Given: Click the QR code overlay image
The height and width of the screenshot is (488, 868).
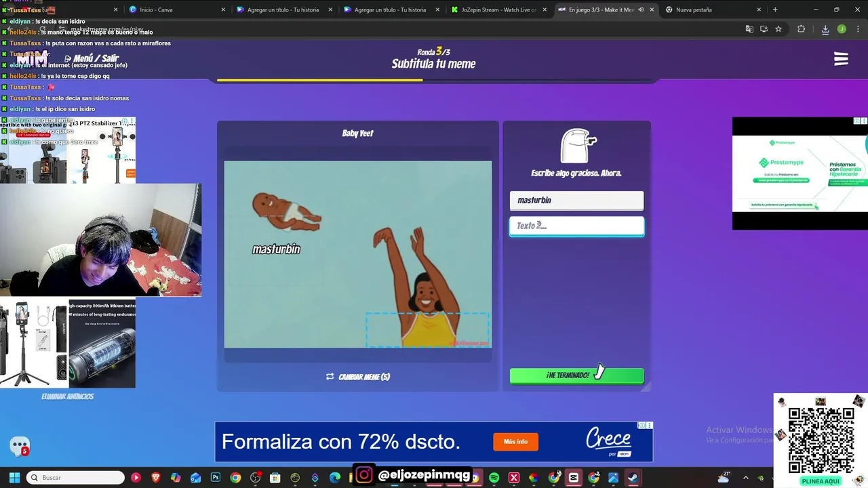Looking at the screenshot, I should (x=821, y=440).
